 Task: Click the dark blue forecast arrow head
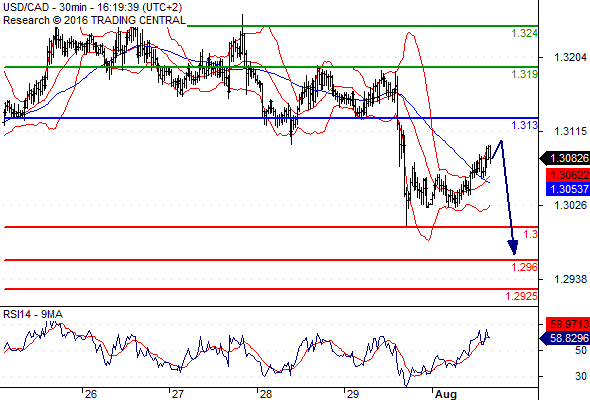pos(513,248)
